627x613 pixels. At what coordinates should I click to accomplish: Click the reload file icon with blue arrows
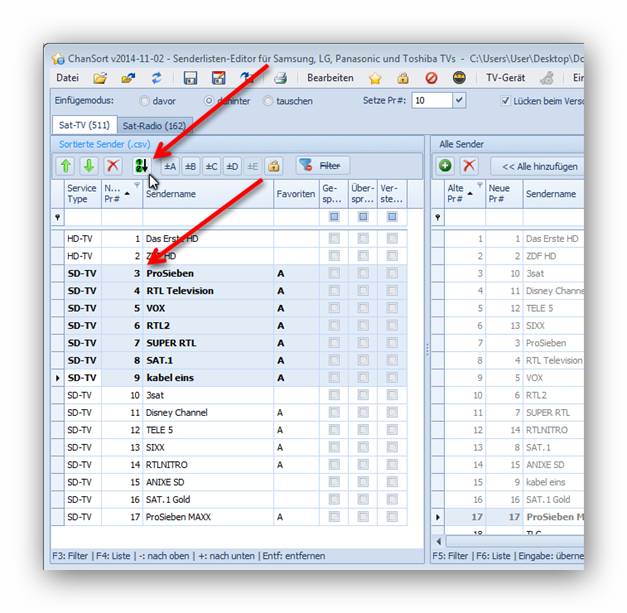point(156,78)
